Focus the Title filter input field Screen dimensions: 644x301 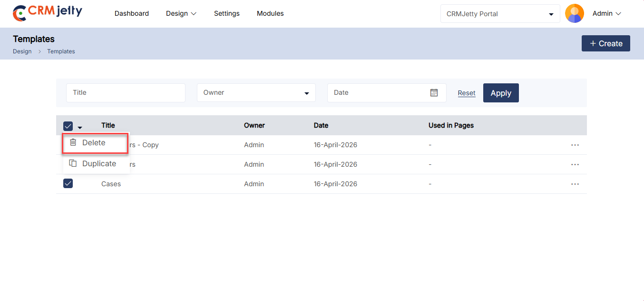(x=126, y=93)
